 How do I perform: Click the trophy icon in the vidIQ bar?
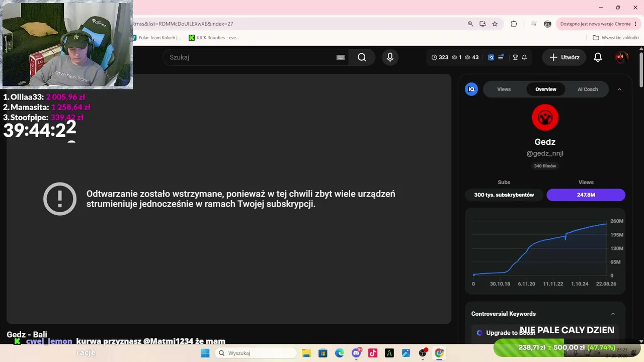point(515,57)
